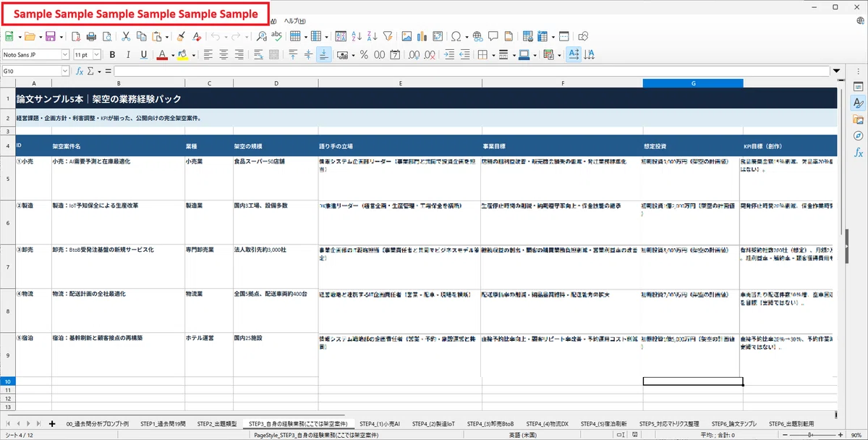
Task: Click the Save document icon
Action: [51, 36]
